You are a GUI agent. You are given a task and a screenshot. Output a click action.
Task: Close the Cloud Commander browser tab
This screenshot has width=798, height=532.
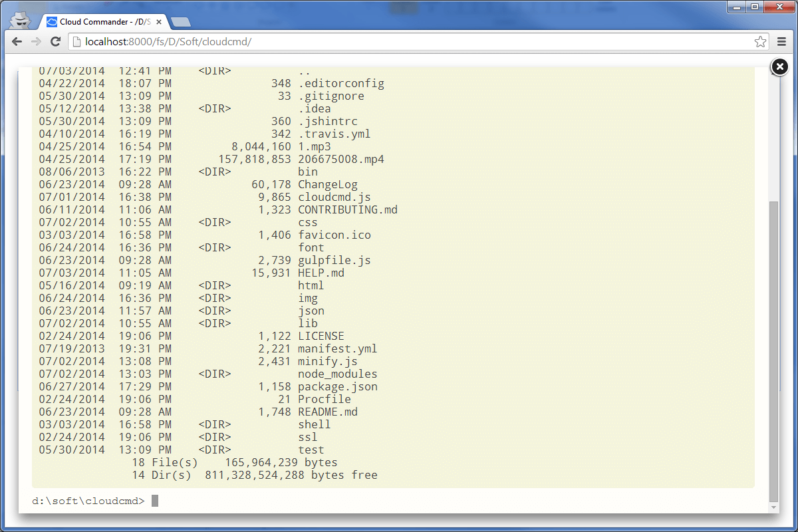pyautogui.click(x=158, y=22)
